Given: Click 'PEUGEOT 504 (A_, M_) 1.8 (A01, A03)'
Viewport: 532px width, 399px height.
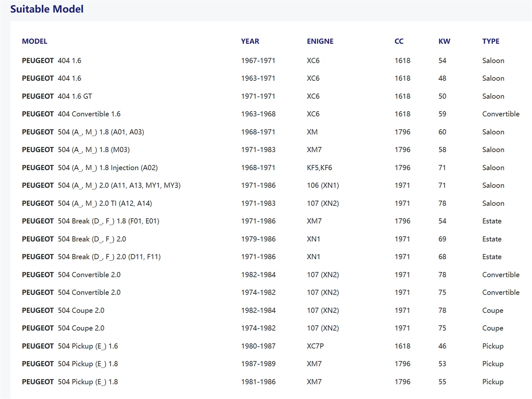Looking at the screenshot, I should (83, 132).
